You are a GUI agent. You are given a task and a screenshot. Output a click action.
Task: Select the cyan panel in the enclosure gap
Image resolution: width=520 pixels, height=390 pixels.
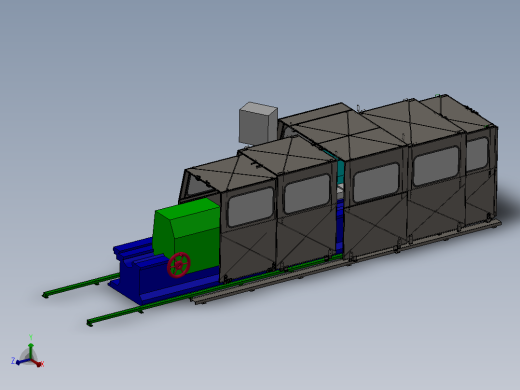click(341, 172)
